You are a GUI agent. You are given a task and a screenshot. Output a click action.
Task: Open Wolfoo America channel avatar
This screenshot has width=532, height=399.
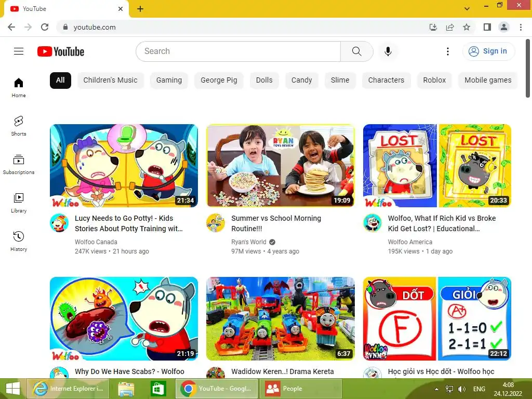(372, 223)
